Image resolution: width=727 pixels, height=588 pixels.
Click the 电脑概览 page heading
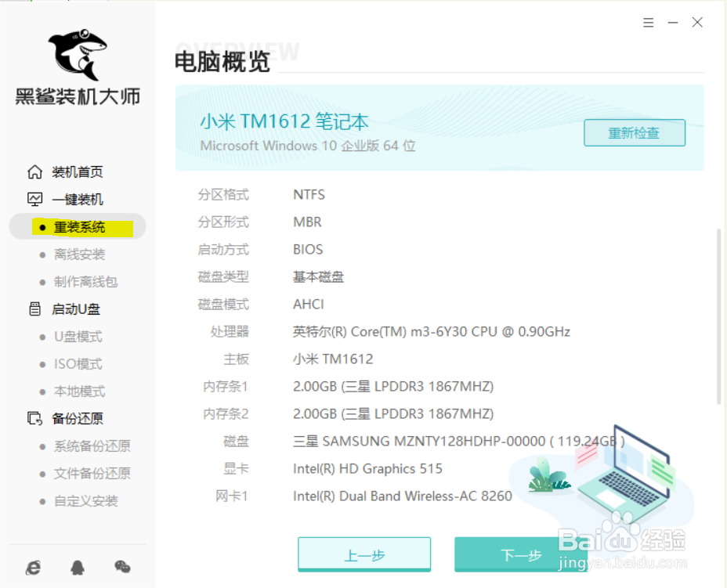tap(222, 62)
